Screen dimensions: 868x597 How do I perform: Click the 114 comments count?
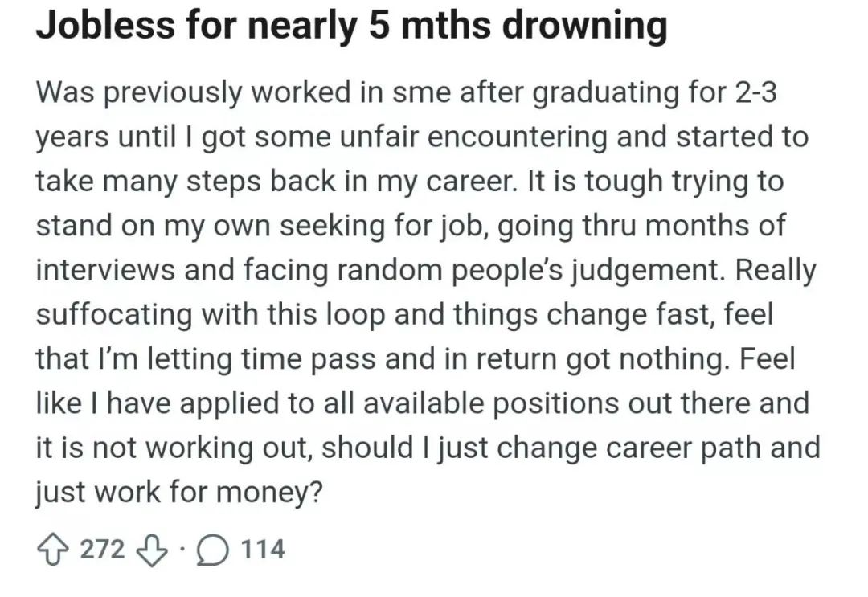(264, 550)
